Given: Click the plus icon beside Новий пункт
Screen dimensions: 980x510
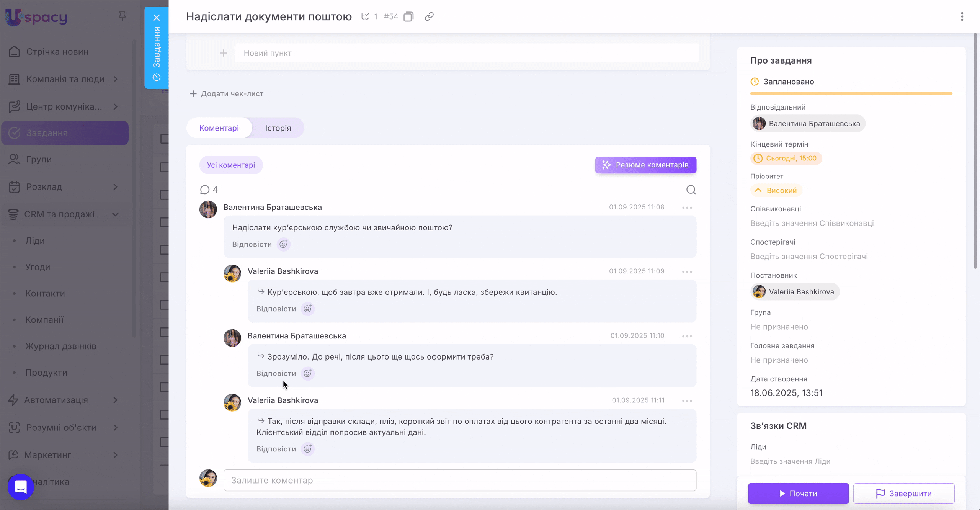Looking at the screenshot, I should [x=224, y=53].
